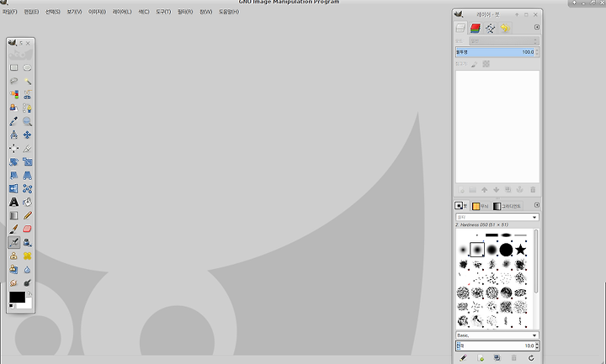Select the Zoom magnifier tool
606x364 pixels.
click(x=27, y=122)
